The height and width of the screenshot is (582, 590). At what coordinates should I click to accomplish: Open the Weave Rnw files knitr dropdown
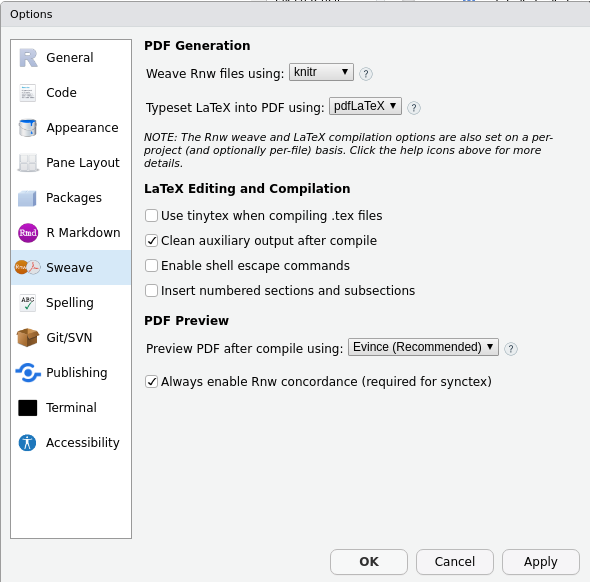pyautogui.click(x=321, y=72)
